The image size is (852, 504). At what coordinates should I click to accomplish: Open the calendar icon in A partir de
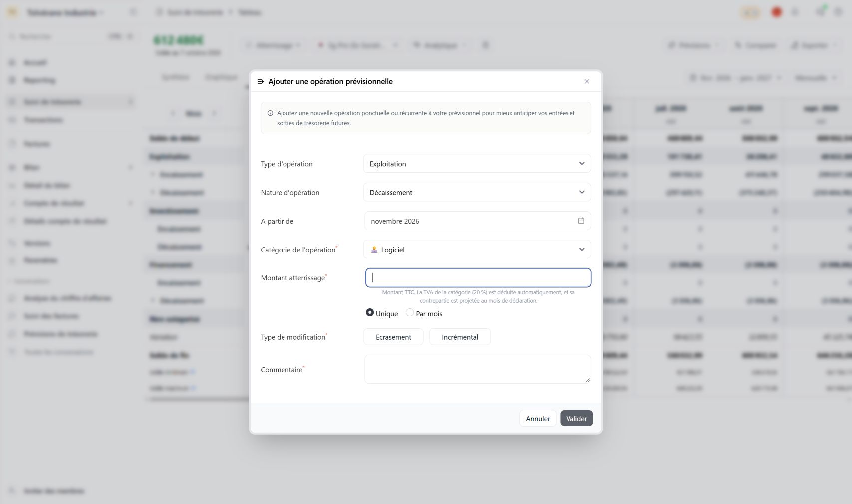[x=581, y=221]
